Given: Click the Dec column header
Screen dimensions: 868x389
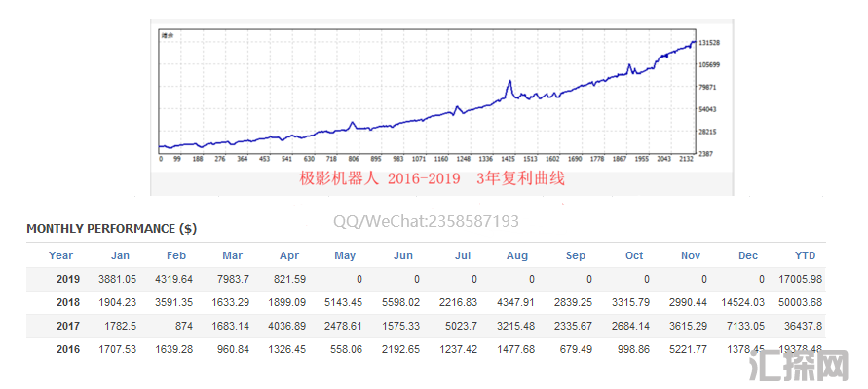Looking at the screenshot, I should click(748, 255).
